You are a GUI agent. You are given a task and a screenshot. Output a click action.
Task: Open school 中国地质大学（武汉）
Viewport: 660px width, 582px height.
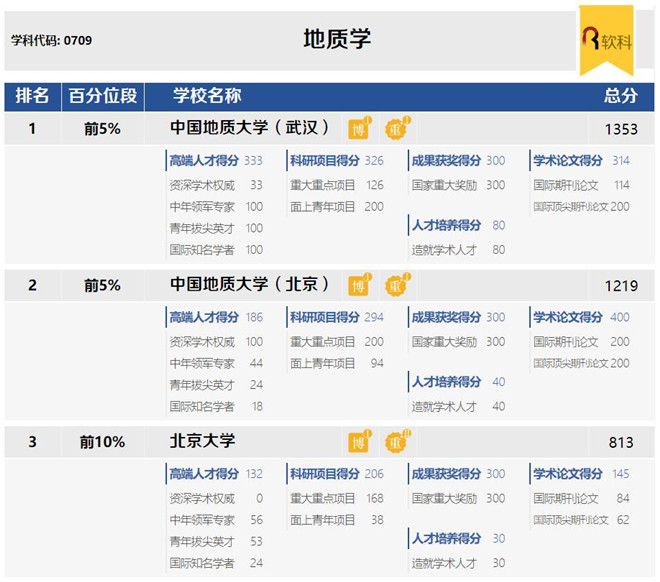249,128
